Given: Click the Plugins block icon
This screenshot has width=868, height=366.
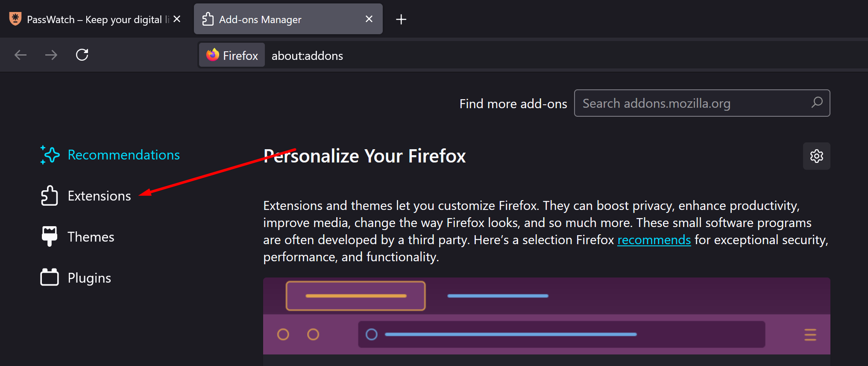Looking at the screenshot, I should tap(50, 277).
